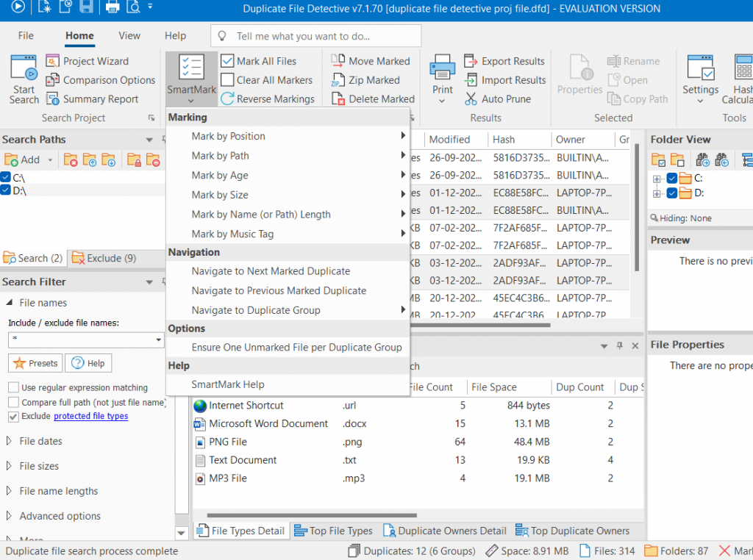This screenshot has height=560, width=753.
Task: Expand the File name lengths section
Action: (x=9, y=491)
